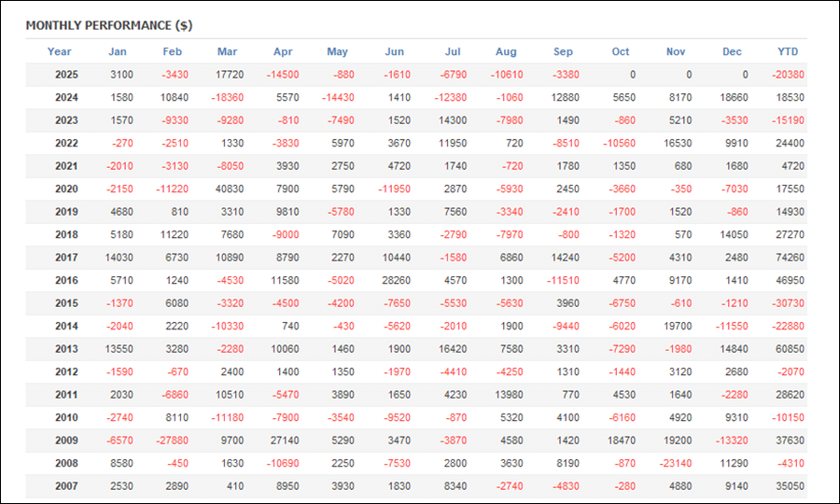Click the Monthly Performance ($) title
The width and height of the screenshot is (840, 504).
pos(109,25)
